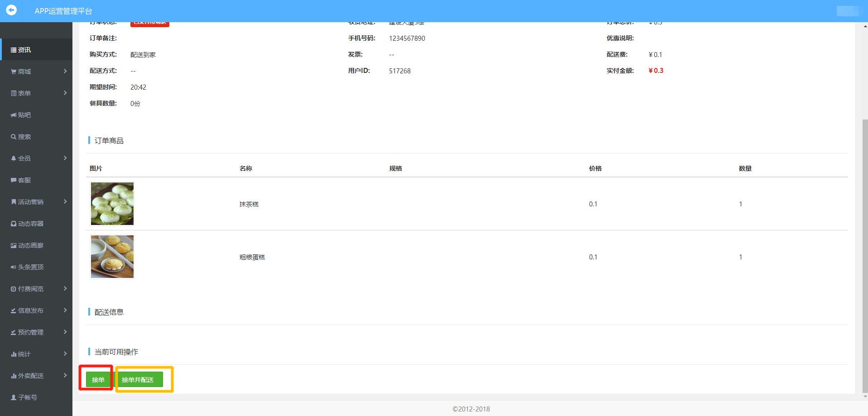Click the 抹茶糕 product thumbnail
This screenshot has height=416, width=868.
click(112, 204)
